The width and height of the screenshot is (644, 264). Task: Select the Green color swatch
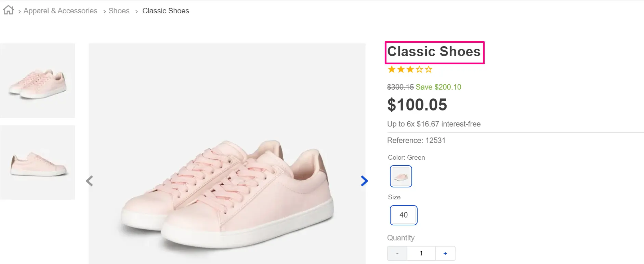[x=401, y=176]
